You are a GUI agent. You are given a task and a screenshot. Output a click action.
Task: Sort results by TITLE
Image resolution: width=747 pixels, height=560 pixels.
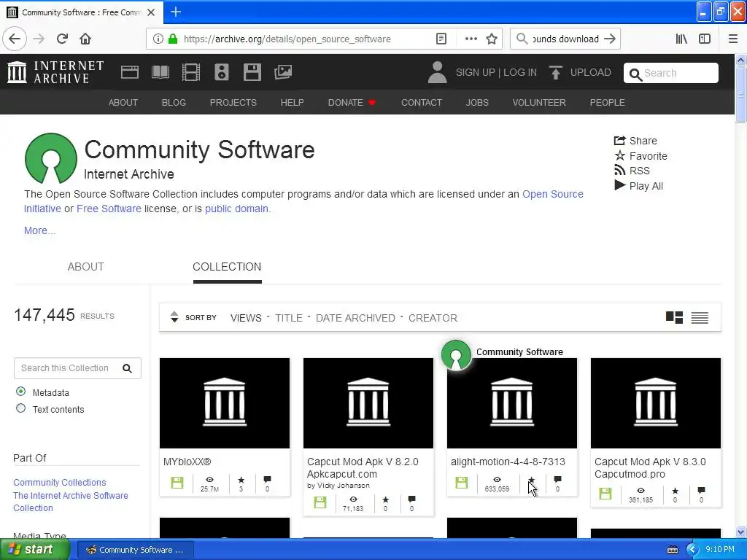tap(289, 318)
